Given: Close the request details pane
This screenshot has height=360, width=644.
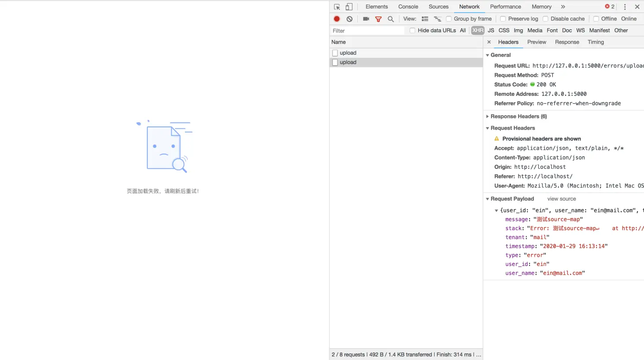Looking at the screenshot, I should 489,42.
